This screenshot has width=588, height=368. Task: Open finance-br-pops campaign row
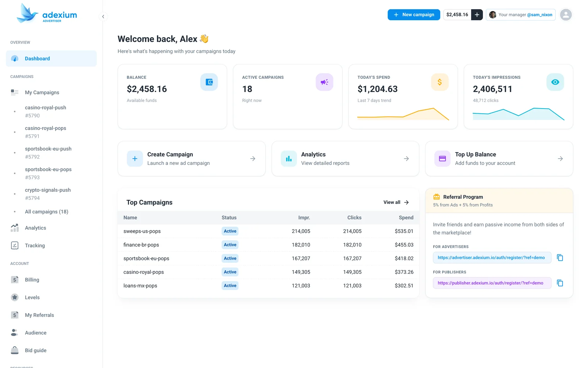pos(268,245)
